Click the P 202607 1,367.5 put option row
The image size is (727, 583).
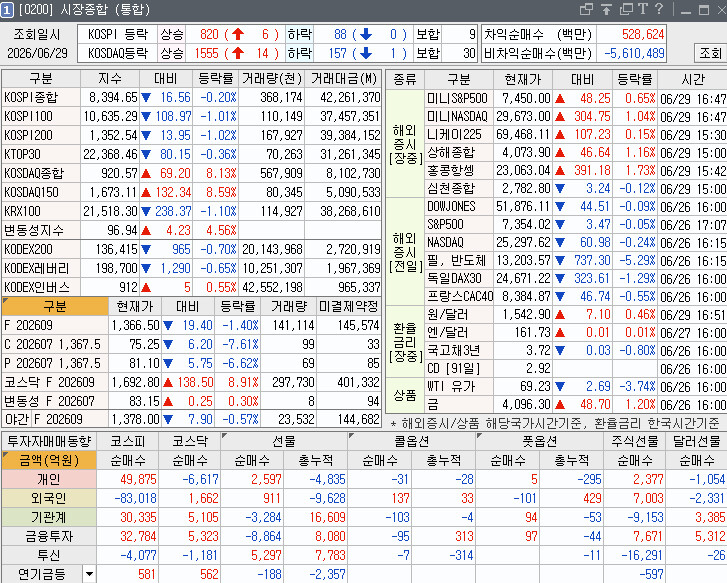[x=191, y=364]
